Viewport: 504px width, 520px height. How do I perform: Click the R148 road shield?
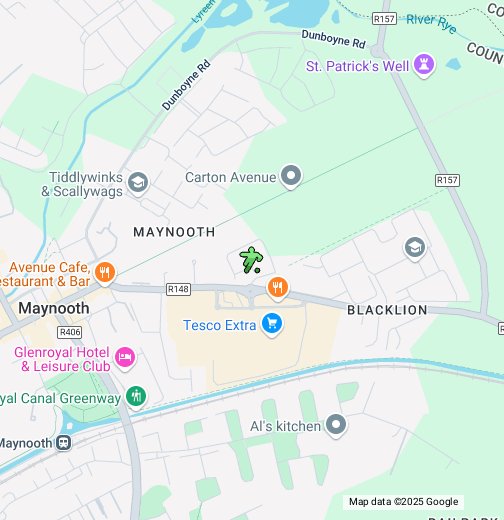point(179,289)
